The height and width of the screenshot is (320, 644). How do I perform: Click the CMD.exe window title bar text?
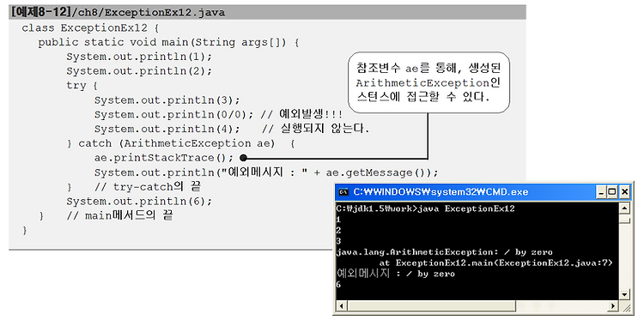[441, 192]
